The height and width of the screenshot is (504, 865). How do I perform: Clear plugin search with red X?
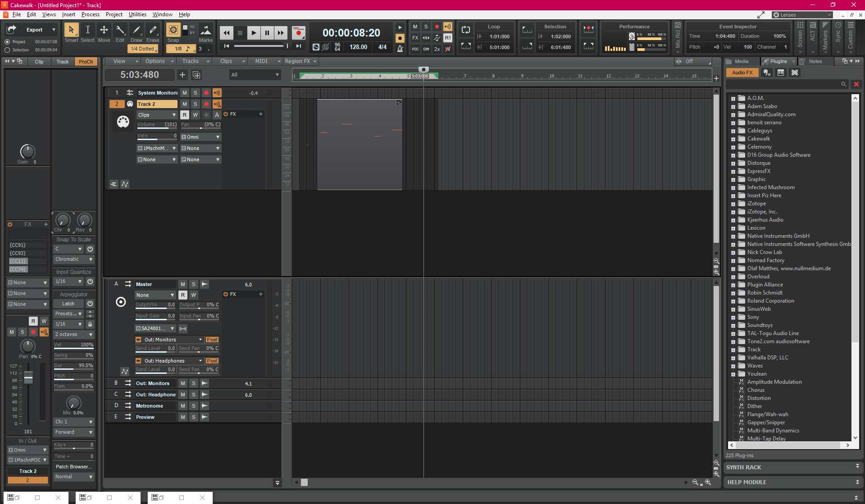click(856, 84)
